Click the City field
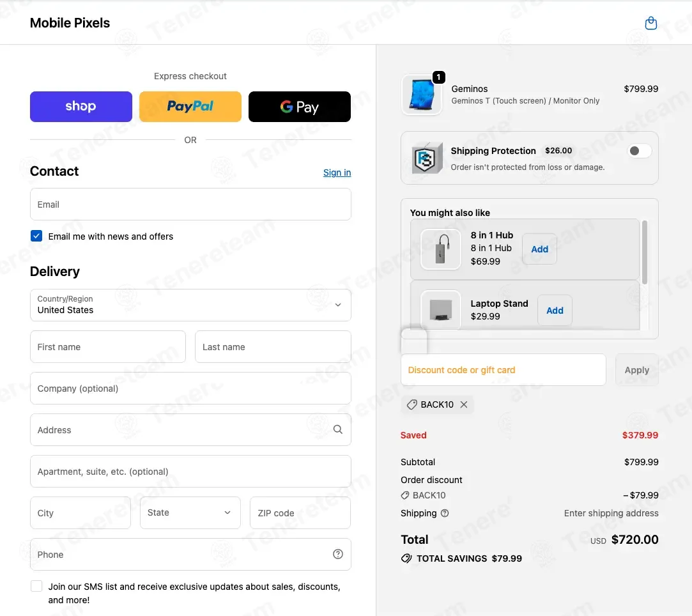This screenshot has height=616, width=692. click(x=81, y=512)
